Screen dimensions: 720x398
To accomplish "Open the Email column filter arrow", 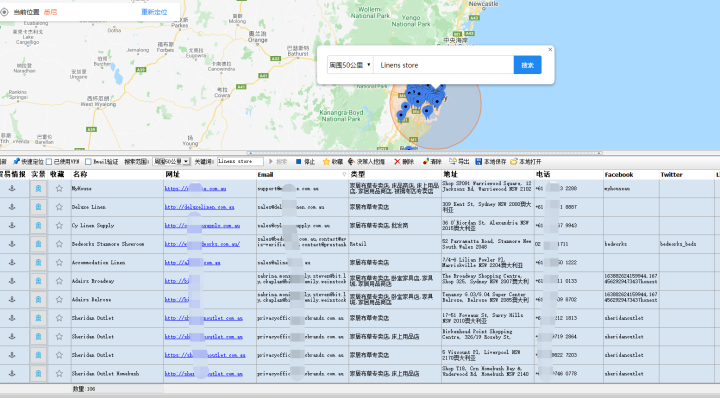I will [344, 174].
